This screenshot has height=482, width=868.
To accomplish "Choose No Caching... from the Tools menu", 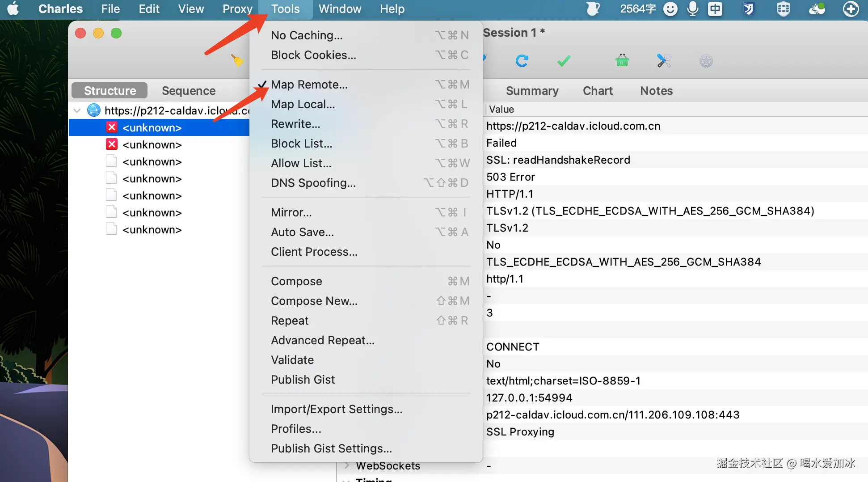I will coord(366,35).
